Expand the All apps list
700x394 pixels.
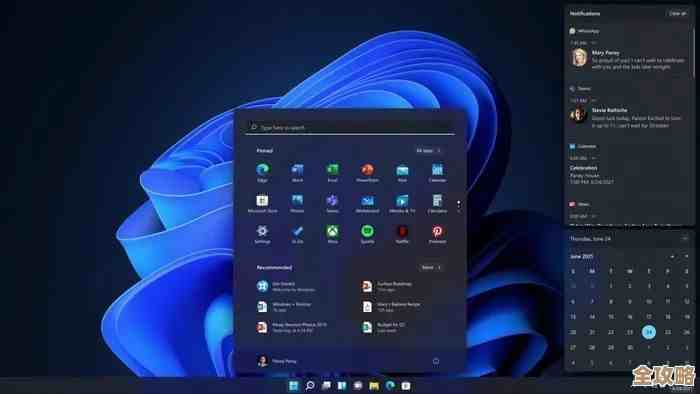429,151
